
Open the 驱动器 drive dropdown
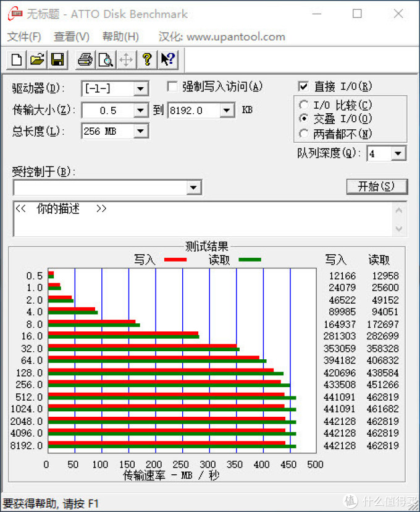(141, 89)
